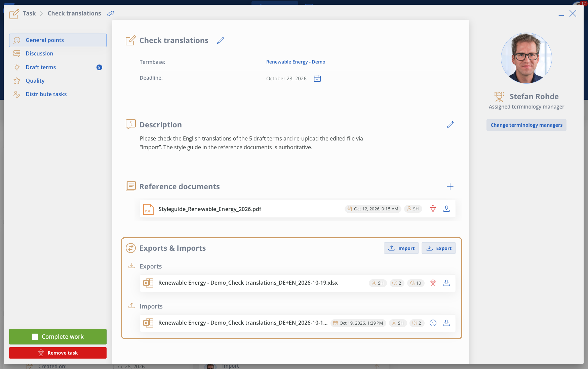588x369 pixels.
Task: Click the Oct 12, 2026, 9:15 AM timestamp
Action: tap(373, 209)
